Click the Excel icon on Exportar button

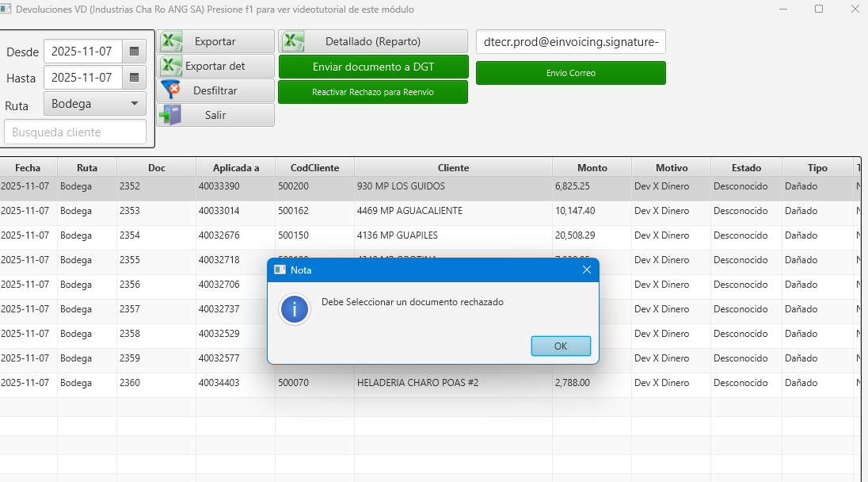pos(171,42)
